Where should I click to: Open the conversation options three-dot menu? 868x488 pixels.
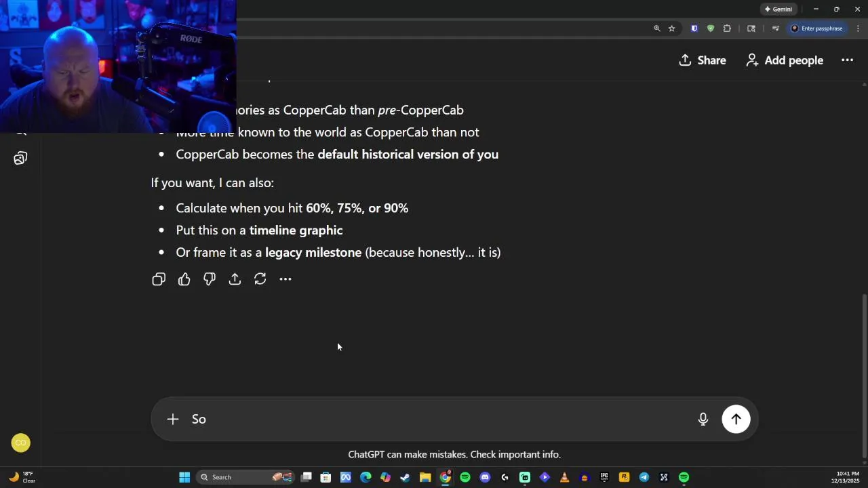click(x=847, y=60)
